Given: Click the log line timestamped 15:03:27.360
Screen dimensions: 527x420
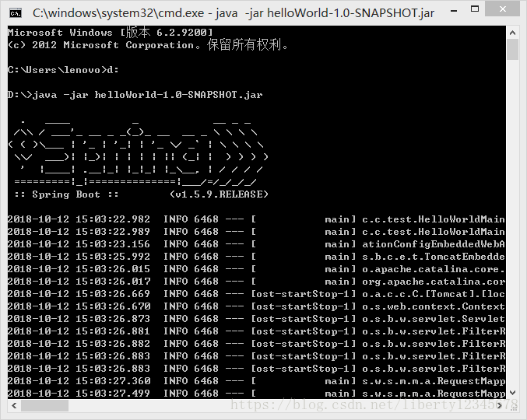Looking at the screenshot, I should point(256,380).
